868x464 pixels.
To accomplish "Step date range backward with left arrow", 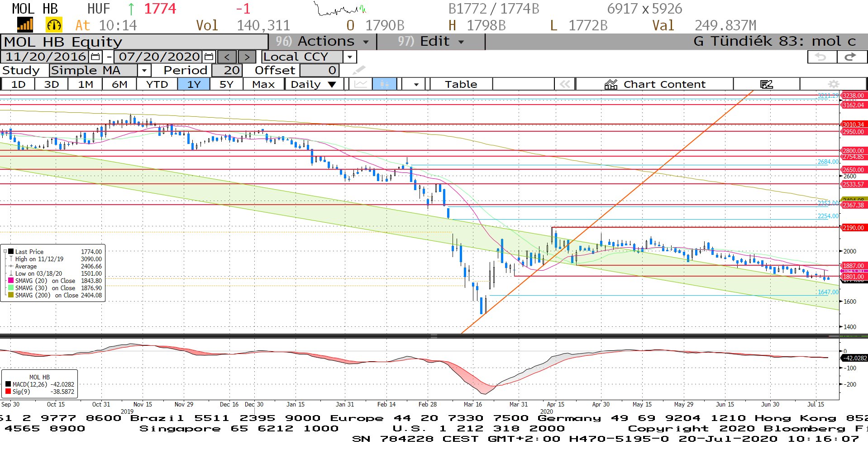I will point(227,57).
